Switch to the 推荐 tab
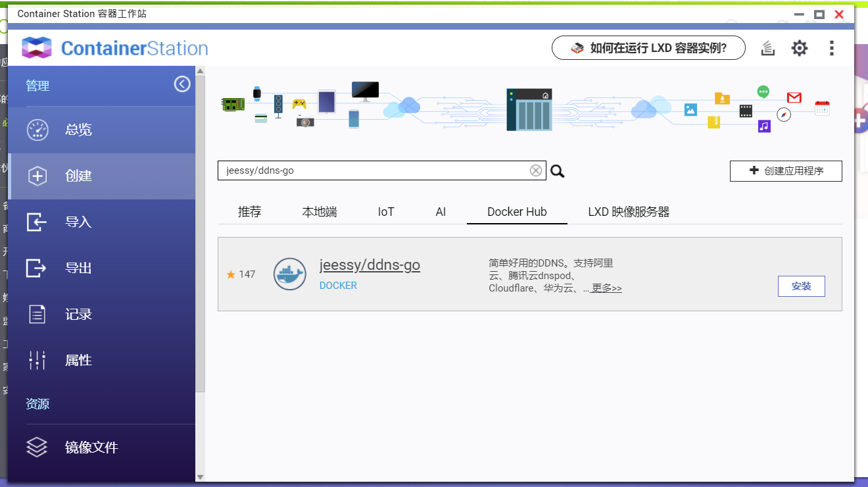Screen dimensions: 868x487 point(250,212)
